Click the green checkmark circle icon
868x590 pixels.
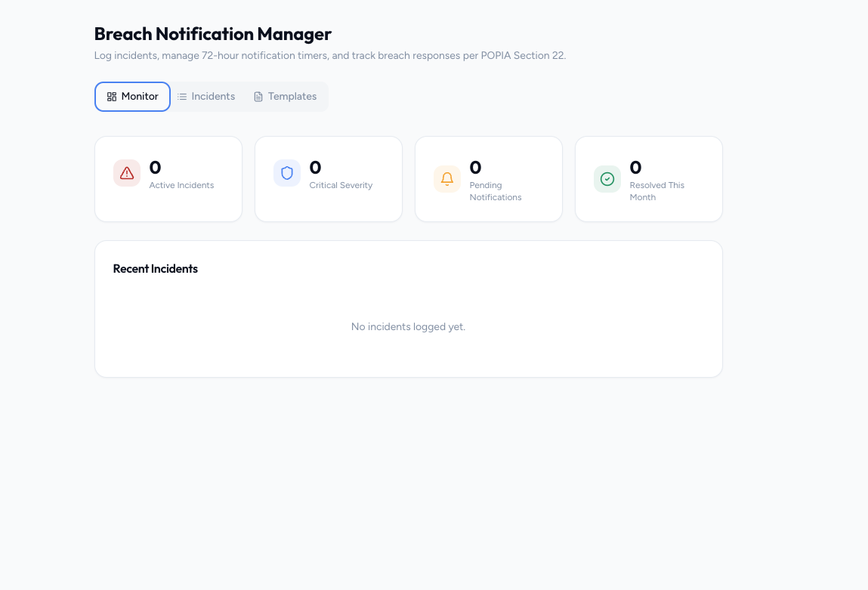tap(607, 179)
